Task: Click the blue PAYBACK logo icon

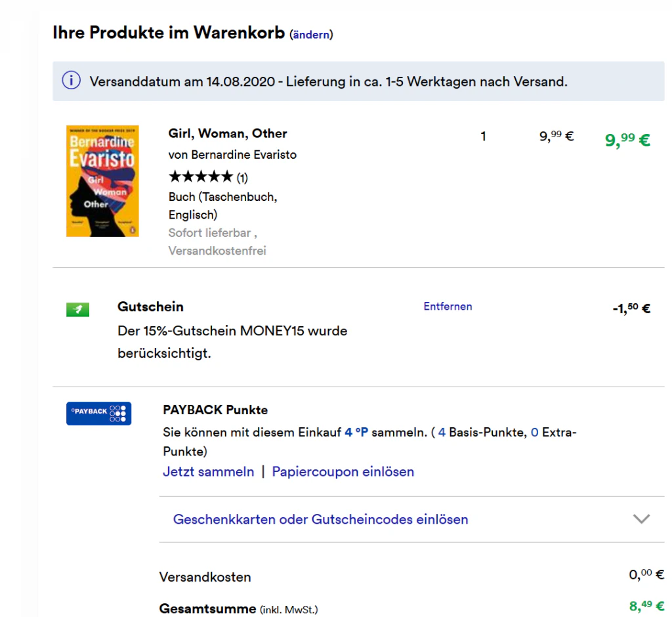Action: [98, 414]
